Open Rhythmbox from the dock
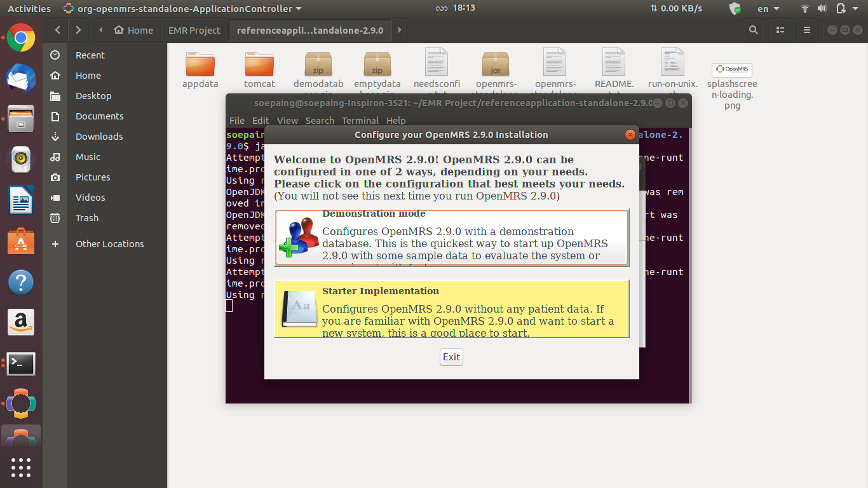The width and height of the screenshot is (868, 488). [x=21, y=159]
